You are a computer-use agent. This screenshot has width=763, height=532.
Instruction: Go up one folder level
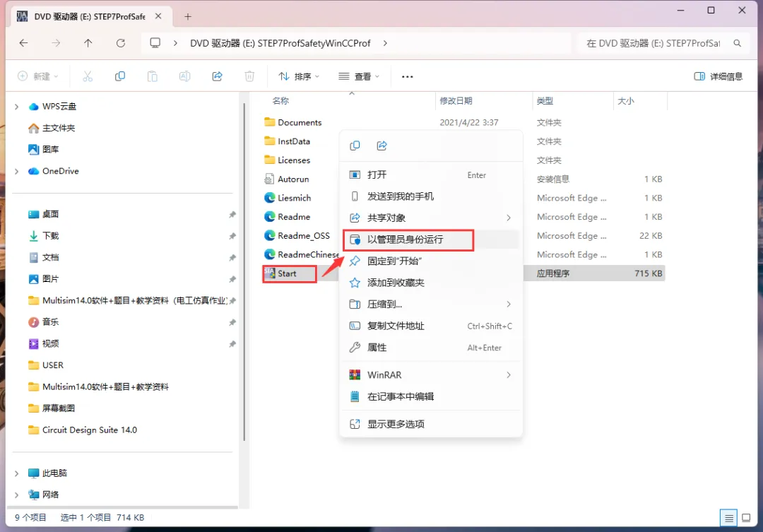click(x=88, y=43)
